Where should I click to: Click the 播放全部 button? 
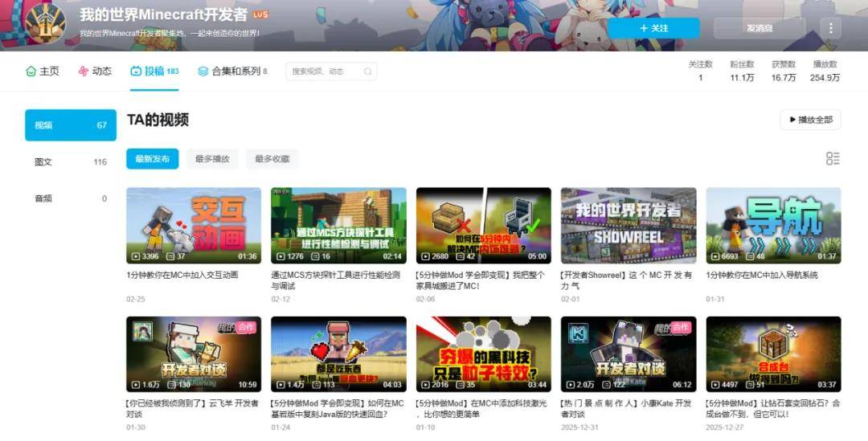(x=810, y=120)
